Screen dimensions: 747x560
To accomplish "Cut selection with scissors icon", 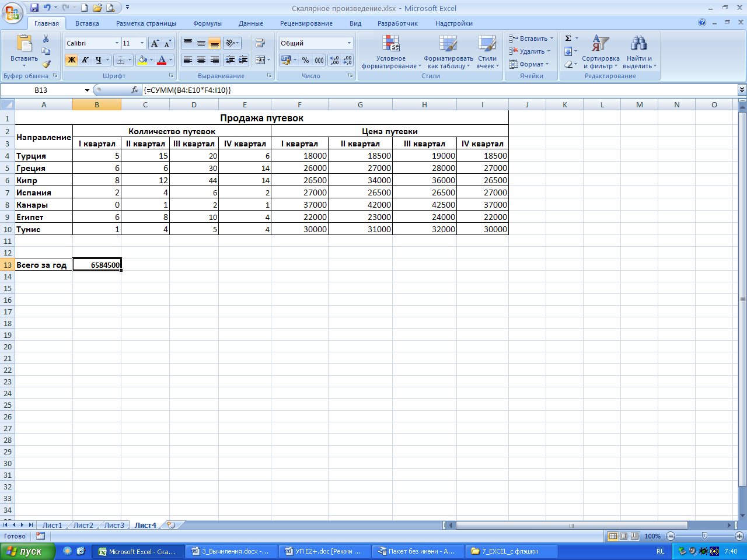I will 46,38.
